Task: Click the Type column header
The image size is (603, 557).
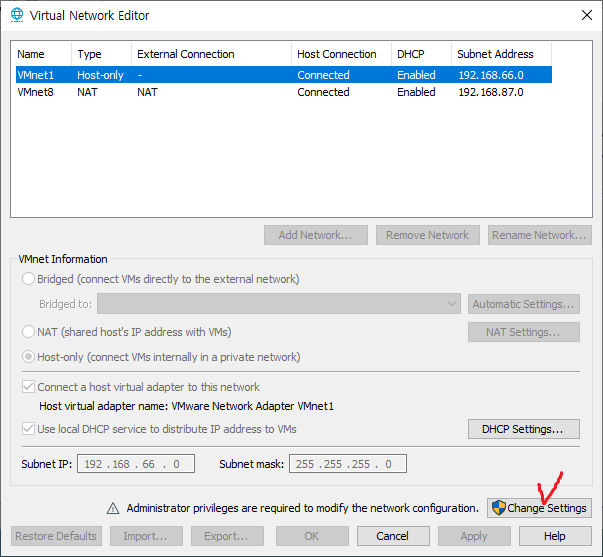Action: pyautogui.click(x=102, y=54)
